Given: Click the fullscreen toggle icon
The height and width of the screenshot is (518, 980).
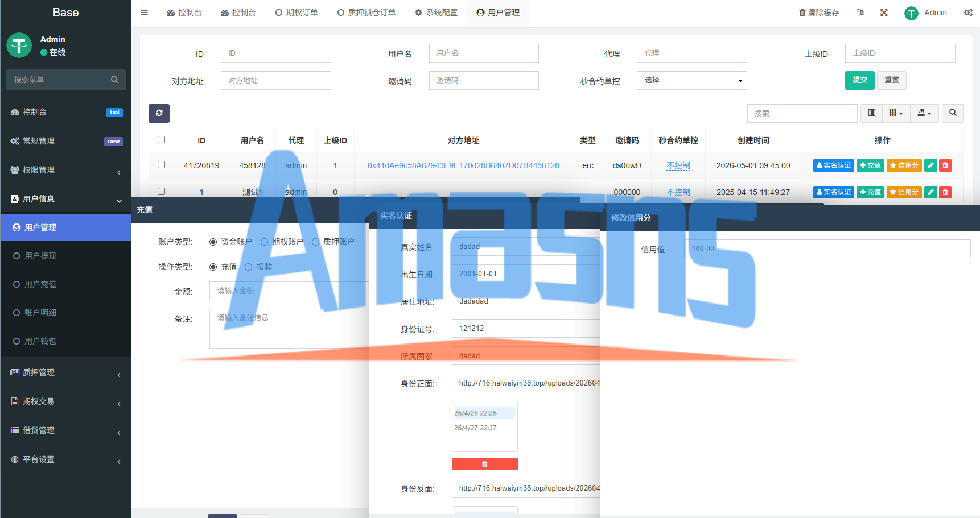Looking at the screenshot, I should [x=884, y=13].
